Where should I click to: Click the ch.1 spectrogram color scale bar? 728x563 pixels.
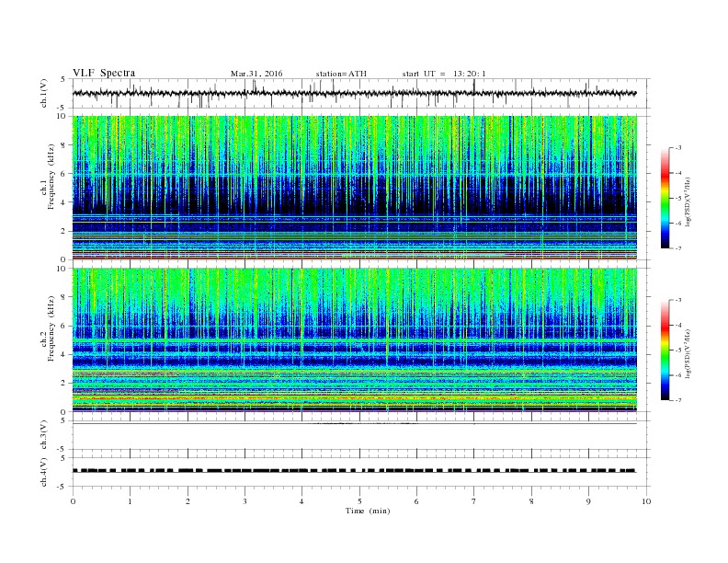(x=665, y=199)
